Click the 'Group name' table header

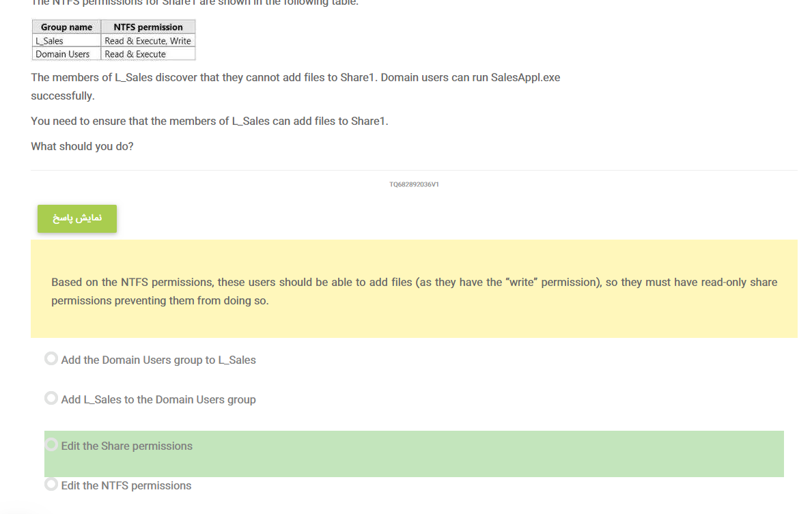[66, 27]
